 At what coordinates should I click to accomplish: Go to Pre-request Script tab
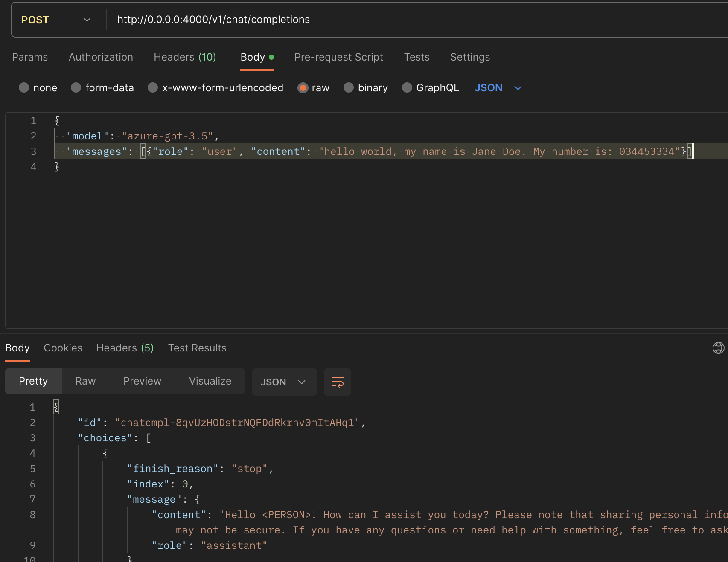[x=338, y=57]
